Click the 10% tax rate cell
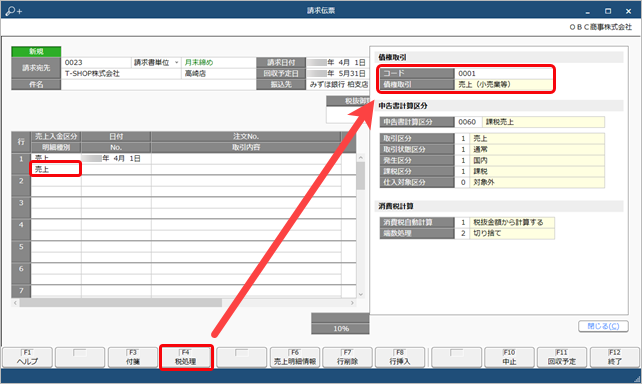The image size is (642, 384). point(341,329)
